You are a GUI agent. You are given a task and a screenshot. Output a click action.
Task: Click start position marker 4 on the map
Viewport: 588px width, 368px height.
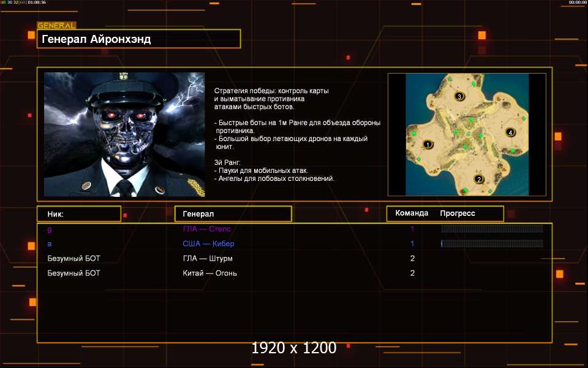[x=510, y=132]
